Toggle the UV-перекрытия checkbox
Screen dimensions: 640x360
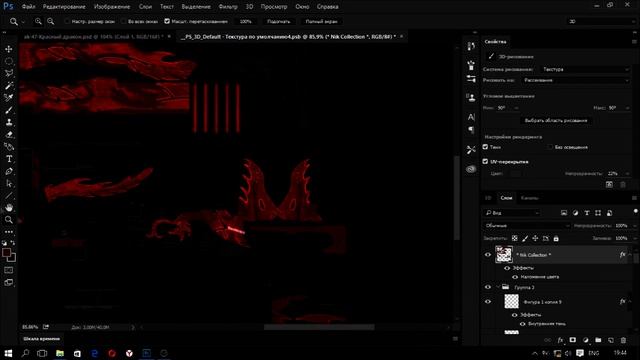tap(485, 162)
